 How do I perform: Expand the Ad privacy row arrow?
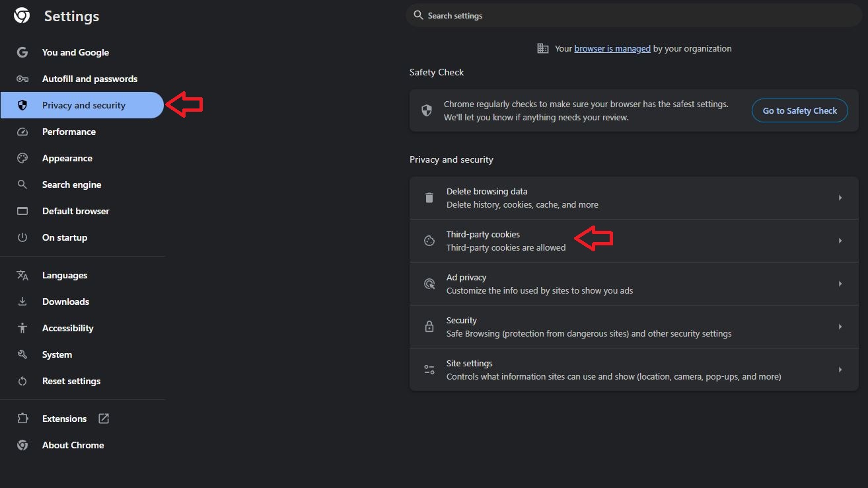point(840,284)
